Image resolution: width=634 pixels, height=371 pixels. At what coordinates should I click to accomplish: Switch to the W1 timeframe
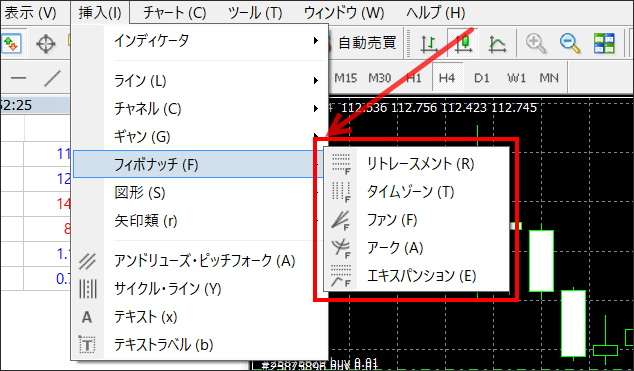tap(516, 78)
